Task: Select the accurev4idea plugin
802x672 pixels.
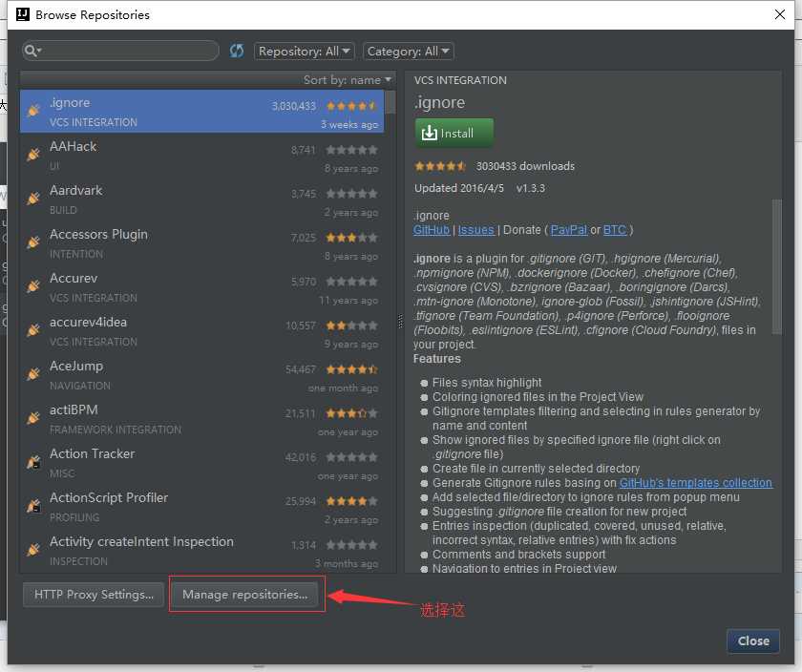Action: 202,331
